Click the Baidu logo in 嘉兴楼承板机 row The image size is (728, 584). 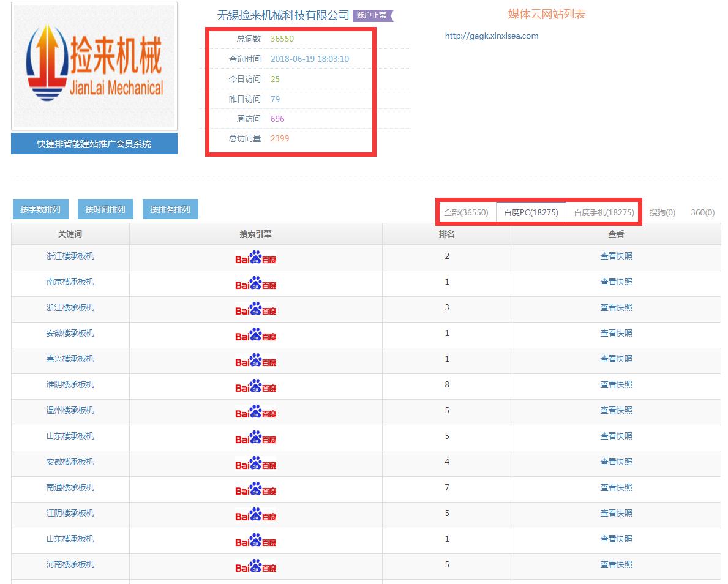255,361
